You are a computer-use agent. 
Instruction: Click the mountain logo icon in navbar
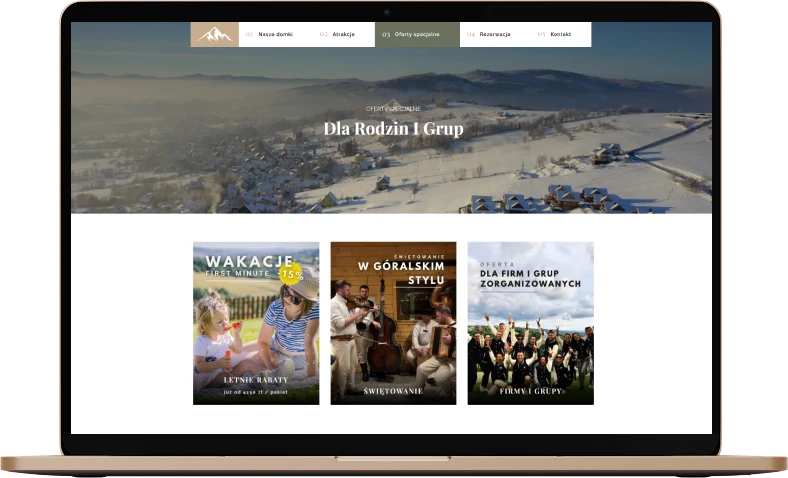coord(214,35)
